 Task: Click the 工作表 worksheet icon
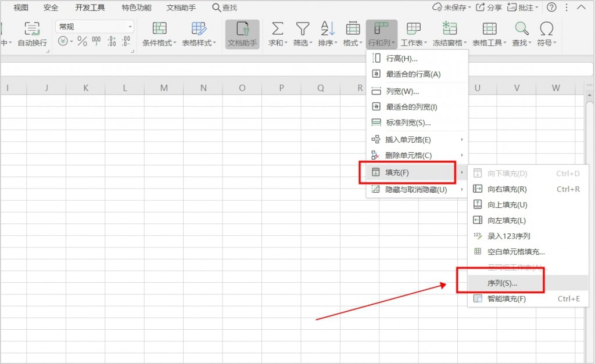pyautogui.click(x=414, y=28)
